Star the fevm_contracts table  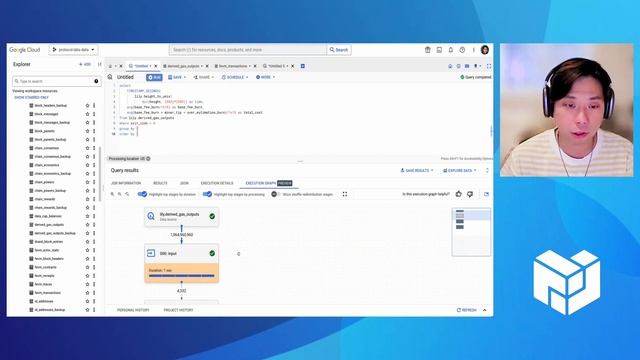pos(87,267)
